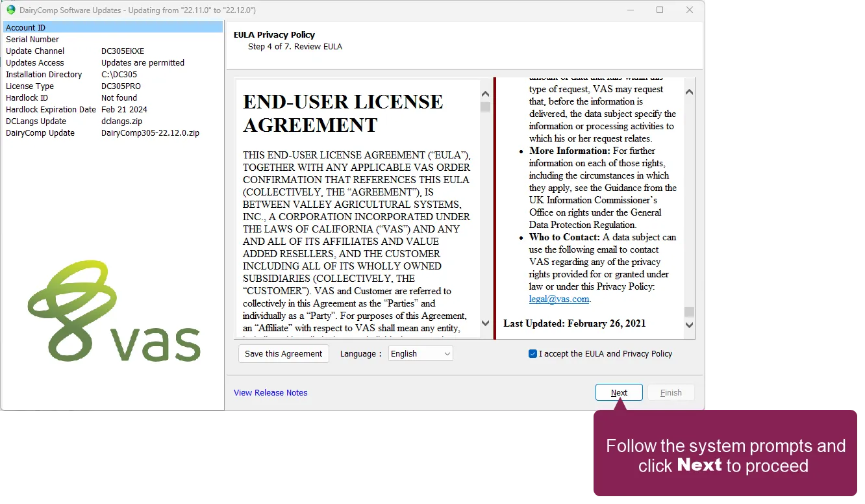Screen dimensions: 865x504
Task: Click the Privacy Policy pane scroll-up arrow
Action: (x=690, y=92)
